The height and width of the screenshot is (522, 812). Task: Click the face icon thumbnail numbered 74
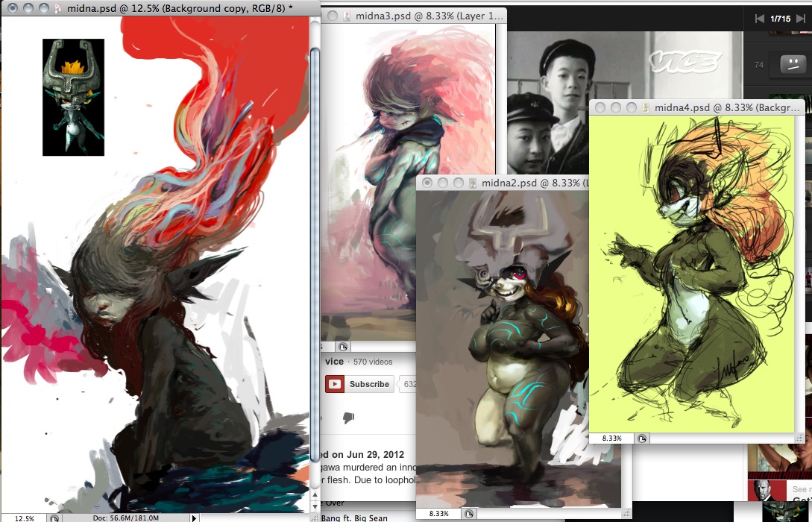(793, 64)
